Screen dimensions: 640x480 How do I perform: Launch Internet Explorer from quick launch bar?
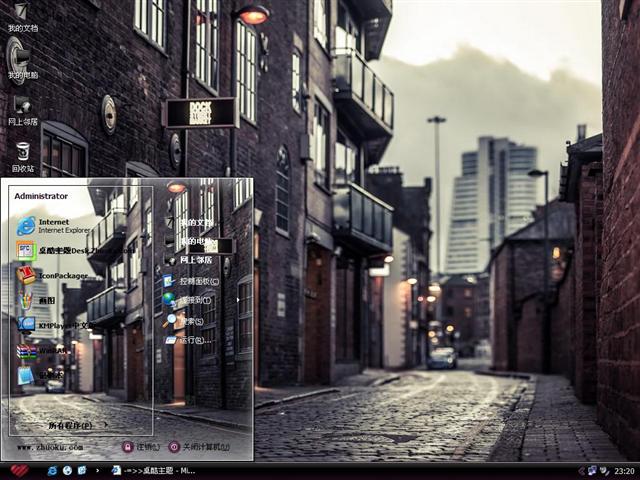tap(52, 471)
